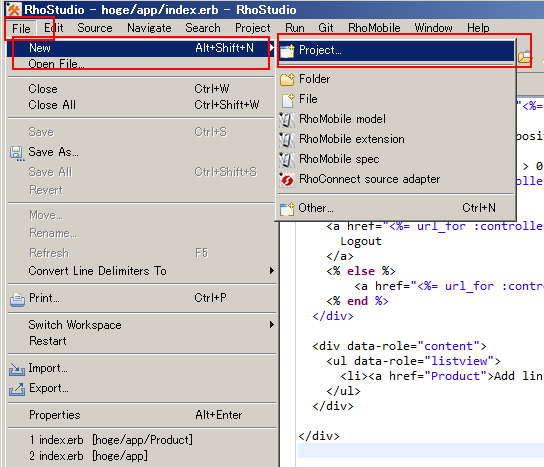This screenshot has height=467, width=544.
Task: Select RhoMobile spec entry
Action: (x=396, y=159)
